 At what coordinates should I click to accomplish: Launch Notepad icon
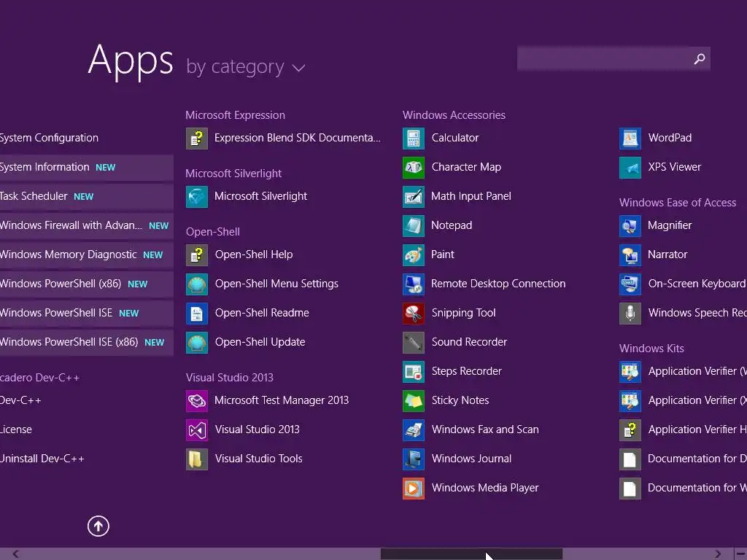click(413, 226)
